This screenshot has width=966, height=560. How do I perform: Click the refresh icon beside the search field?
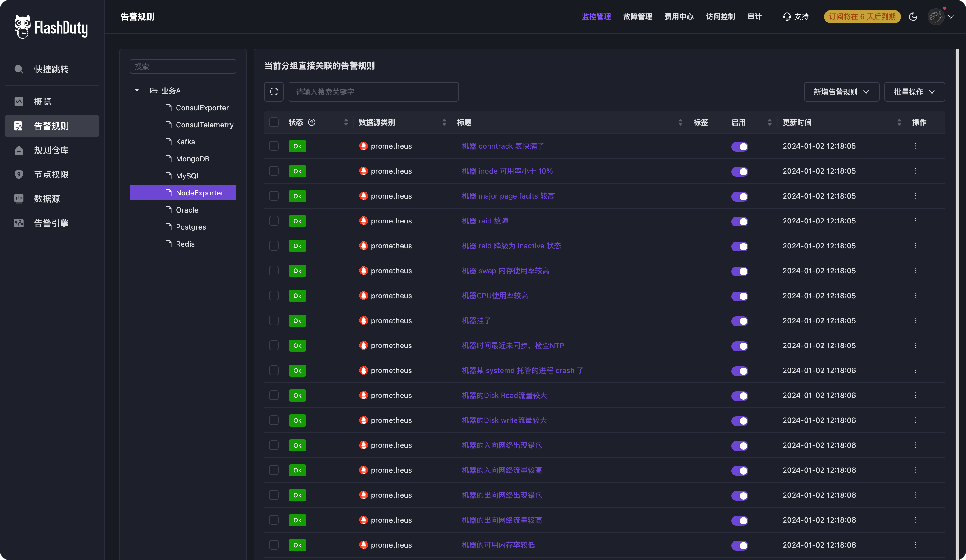pos(274,92)
